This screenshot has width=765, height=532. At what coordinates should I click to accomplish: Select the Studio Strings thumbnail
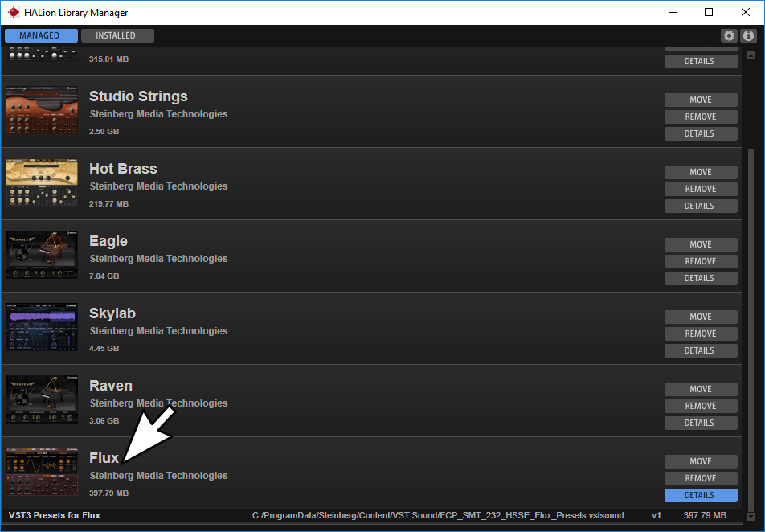42,110
